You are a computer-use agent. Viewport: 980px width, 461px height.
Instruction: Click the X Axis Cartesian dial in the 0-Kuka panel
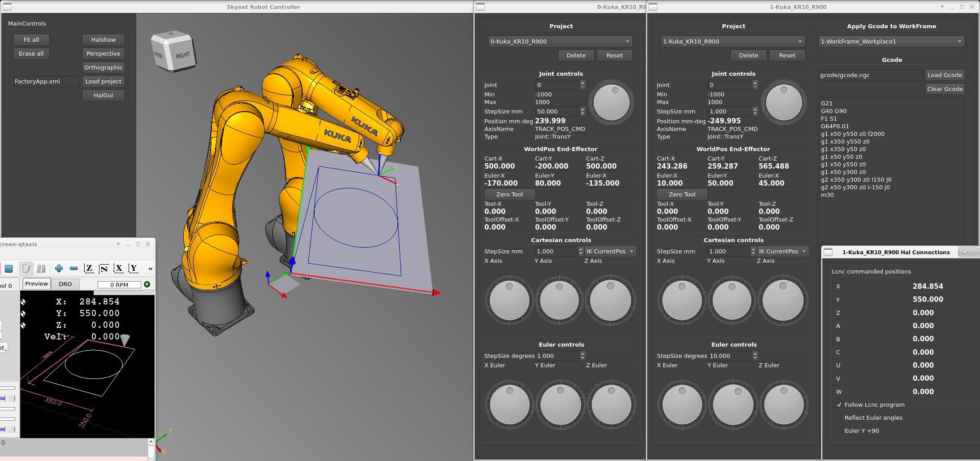click(x=509, y=300)
